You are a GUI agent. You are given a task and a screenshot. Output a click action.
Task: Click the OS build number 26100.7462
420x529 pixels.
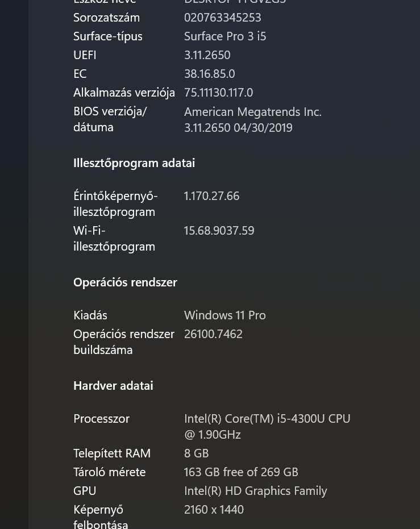213,334
